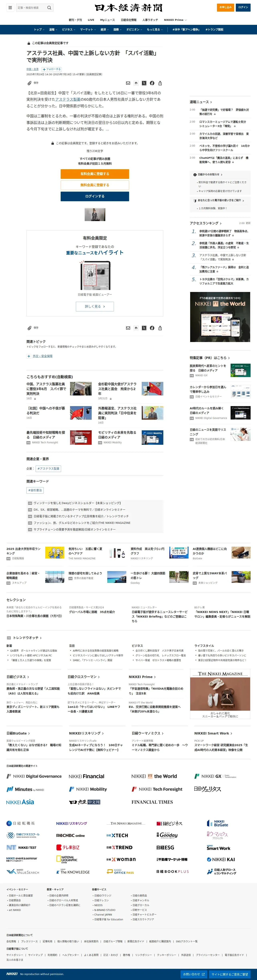Click the 日本経済新聞 masthead logo

click(x=128, y=8)
